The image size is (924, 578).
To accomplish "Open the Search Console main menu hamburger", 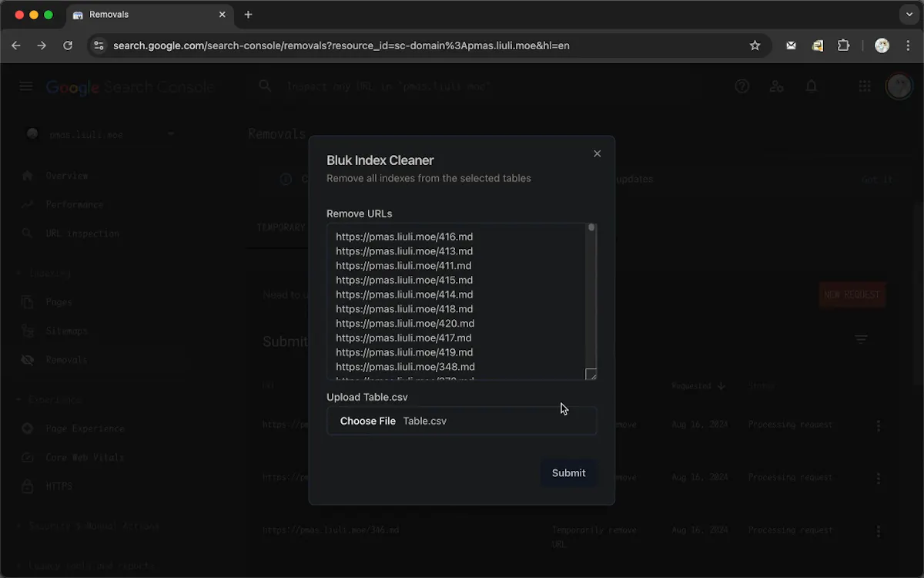I will pyautogui.click(x=26, y=86).
